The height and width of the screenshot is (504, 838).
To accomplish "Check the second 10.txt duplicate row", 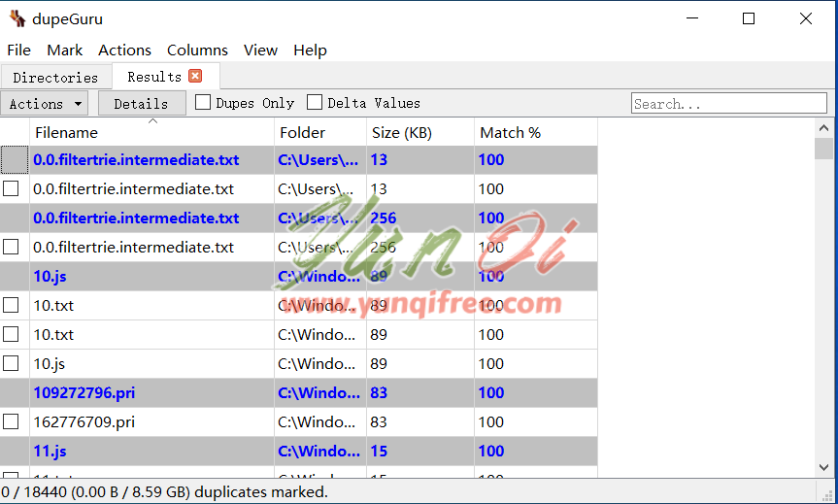I will coord(11,334).
